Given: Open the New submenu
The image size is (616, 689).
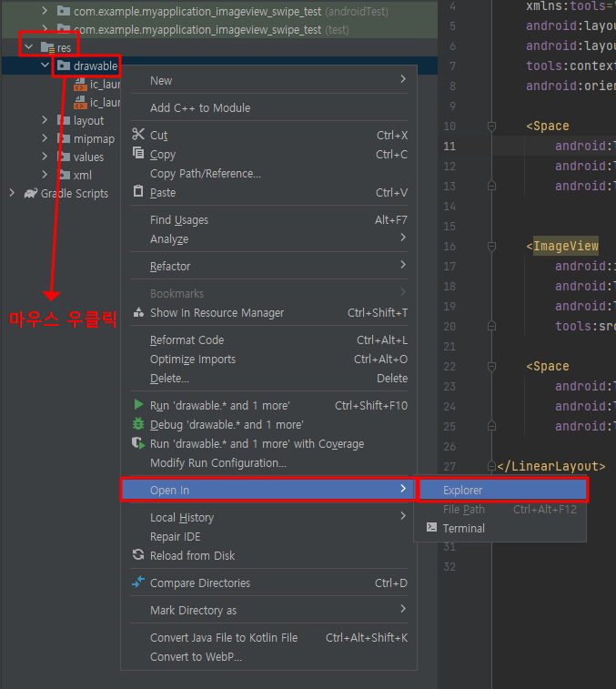Looking at the screenshot, I should point(269,80).
